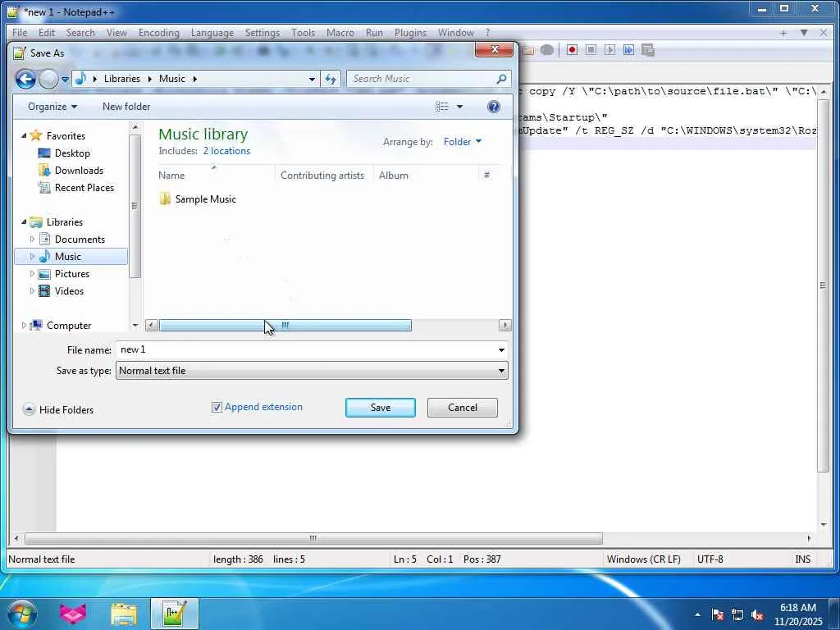Click the Search Music field
Image resolution: width=840 pixels, height=630 pixels.
pyautogui.click(x=422, y=79)
